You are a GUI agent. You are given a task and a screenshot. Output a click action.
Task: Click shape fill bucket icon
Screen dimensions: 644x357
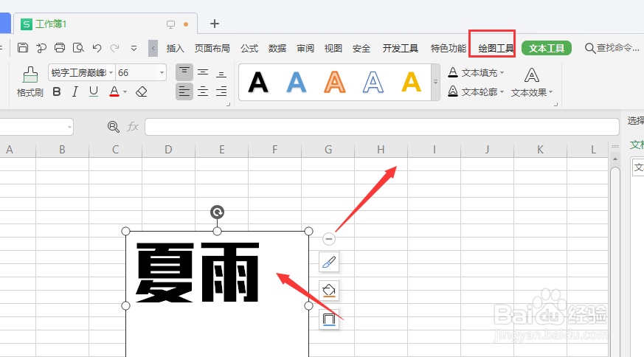(x=329, y=291)
